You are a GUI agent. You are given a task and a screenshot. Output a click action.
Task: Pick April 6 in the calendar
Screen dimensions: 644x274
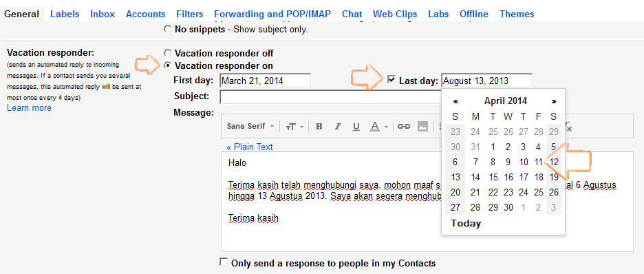tap(455, 162)
